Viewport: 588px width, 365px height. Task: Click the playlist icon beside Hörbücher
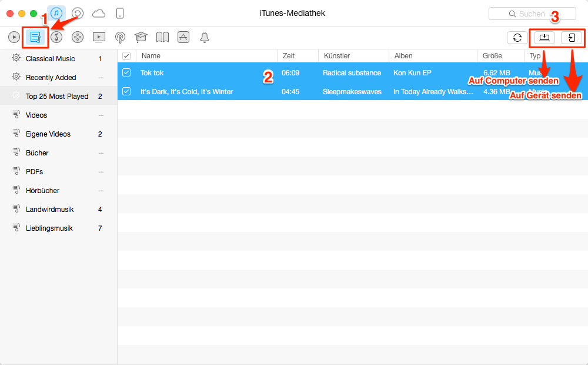pos(16,189)
